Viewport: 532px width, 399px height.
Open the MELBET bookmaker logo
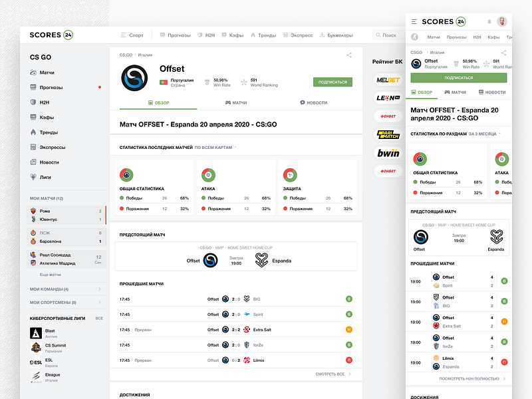pyautogui.click(x=388, y=80)
